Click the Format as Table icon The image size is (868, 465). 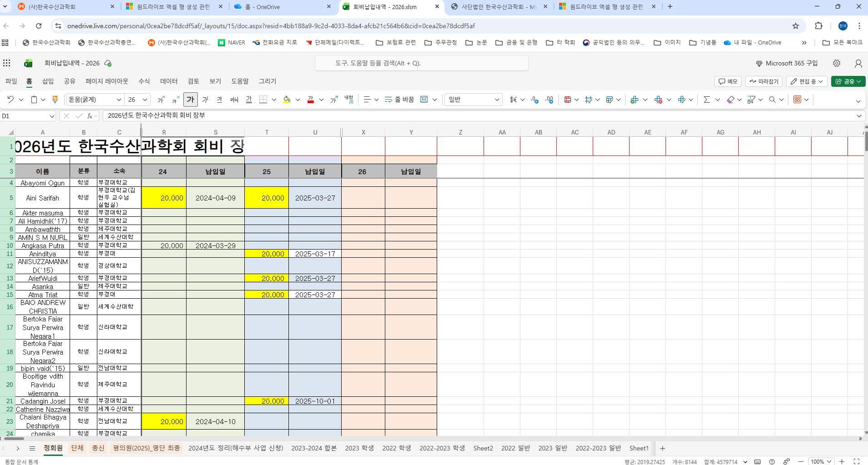(589, 100)
